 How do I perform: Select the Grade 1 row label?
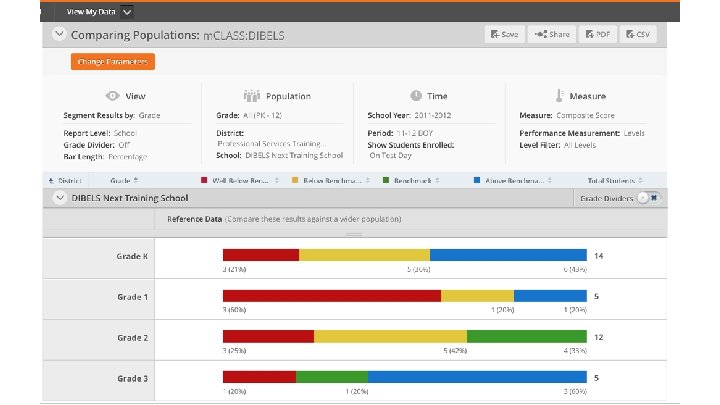coord(132,297)
